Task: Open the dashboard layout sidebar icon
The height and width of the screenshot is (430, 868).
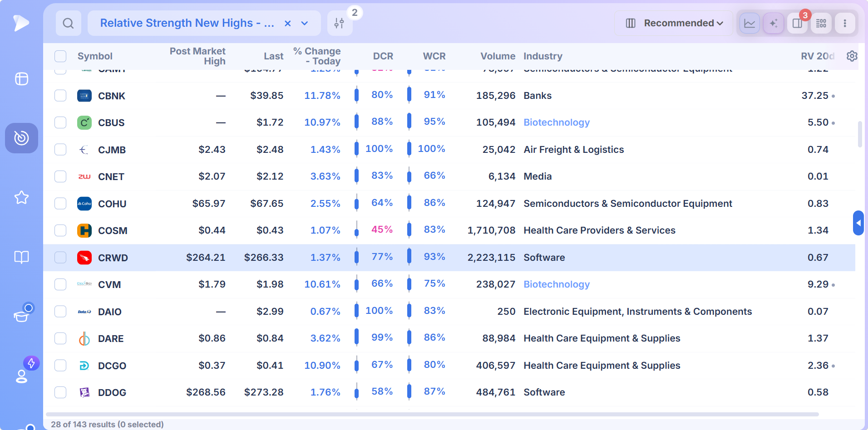Action: click(21, 79)
